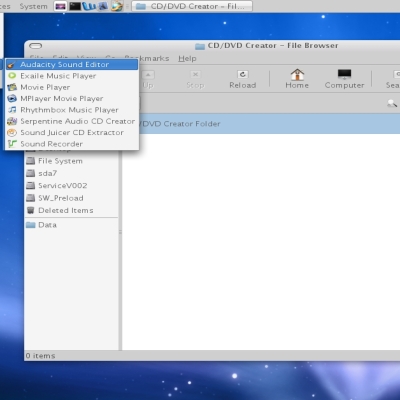Open the Bookmarks menu
This screenshot has height=400, width=400.
(x=147, y=59)
